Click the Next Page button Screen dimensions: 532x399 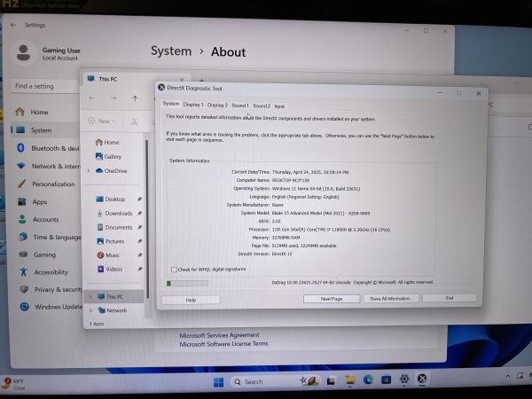click(x=332, y=299)
